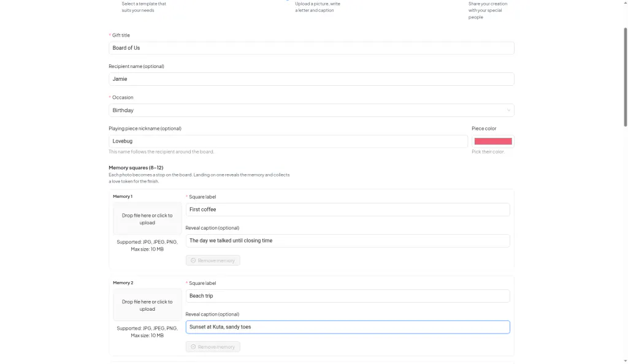This screenshot has height=364, width=628.
Task: Click the 'Pick their color.' hint text
Action: 488,151
